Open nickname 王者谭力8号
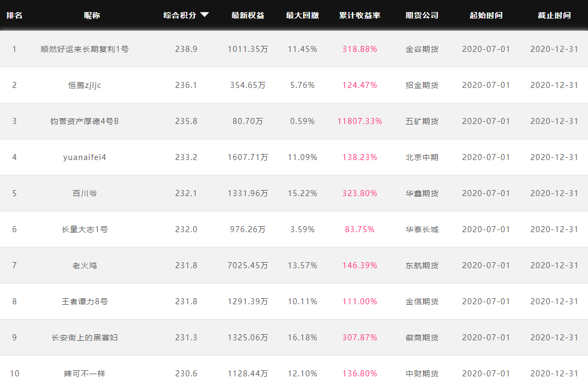This screenshot has height=390, width=588. tap(85, 301)
